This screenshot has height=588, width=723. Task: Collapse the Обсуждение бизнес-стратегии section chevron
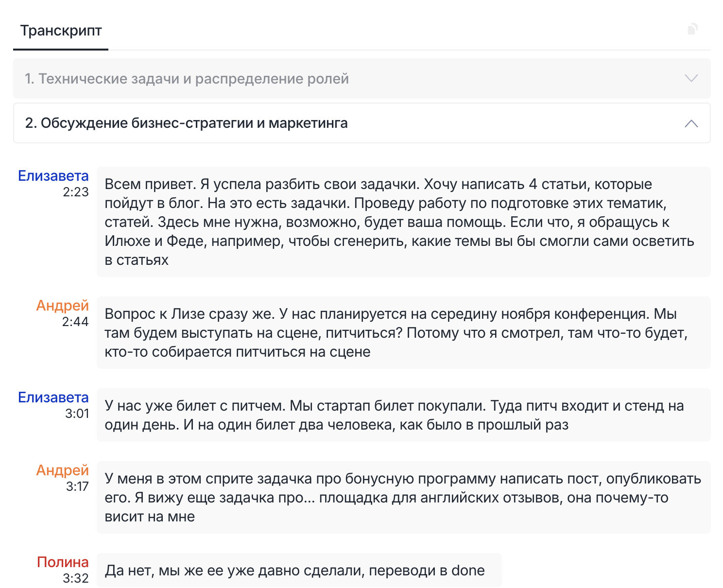pos(691,123)
